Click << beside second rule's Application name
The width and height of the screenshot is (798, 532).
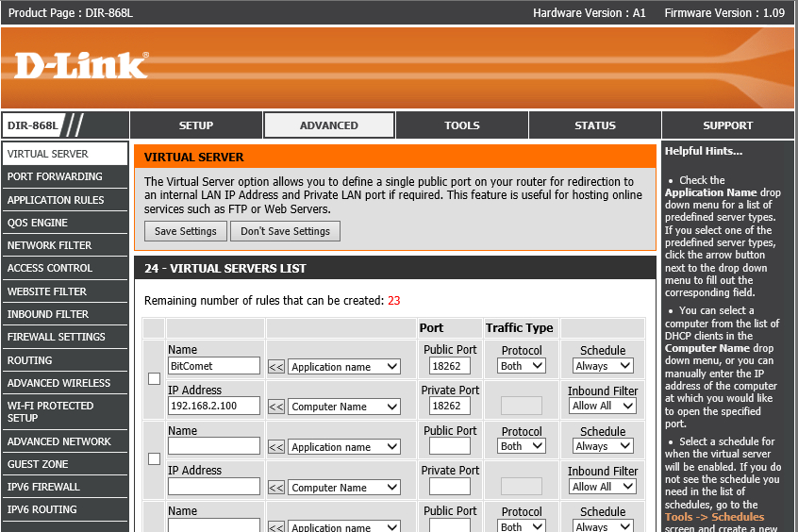coord(275,447)
